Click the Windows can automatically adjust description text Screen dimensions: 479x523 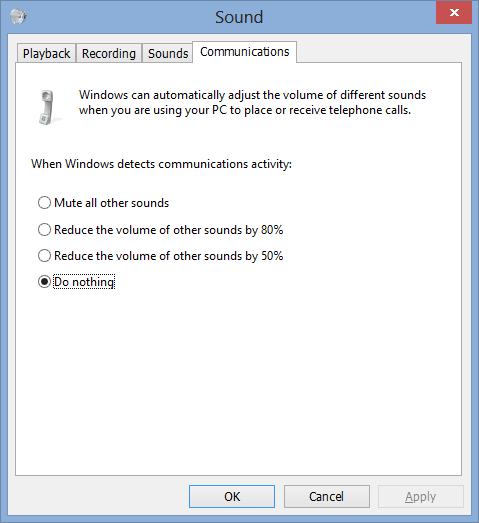252,102
